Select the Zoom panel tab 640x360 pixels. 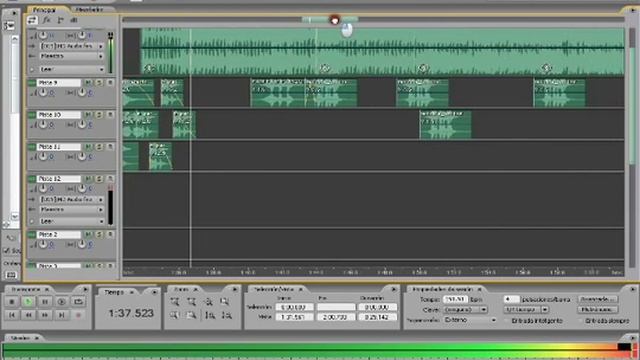click(181, 289)
